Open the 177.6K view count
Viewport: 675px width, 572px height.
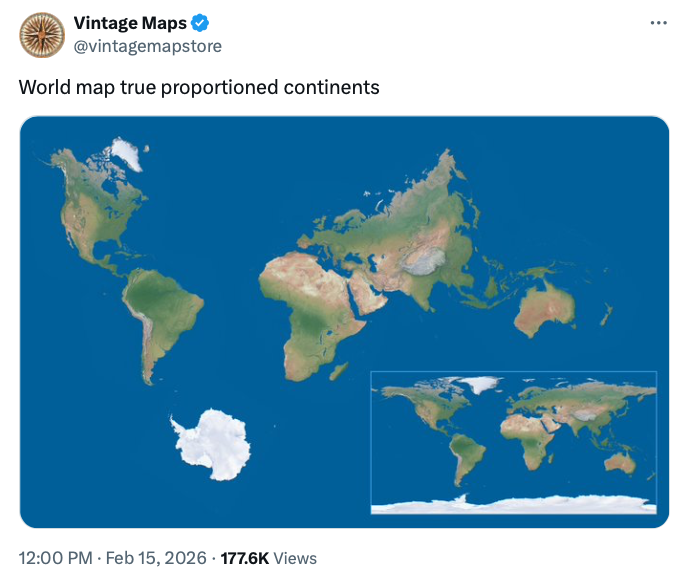point(243,557)
